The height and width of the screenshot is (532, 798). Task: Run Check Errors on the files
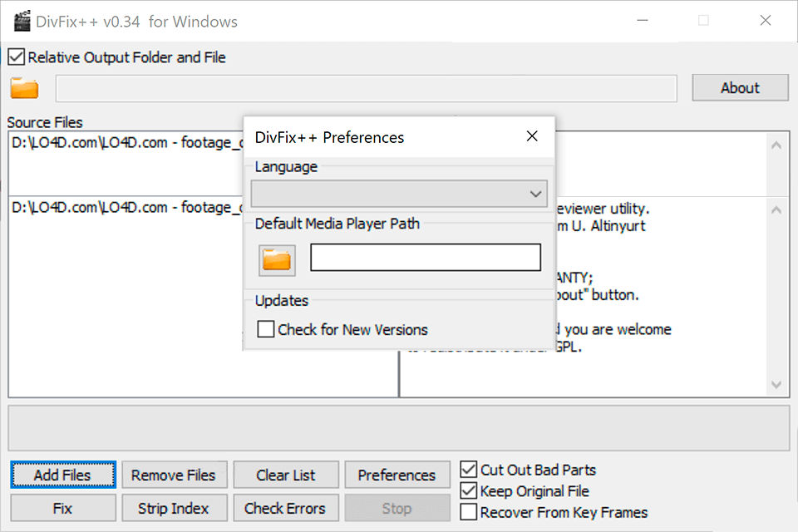(285, 508)
